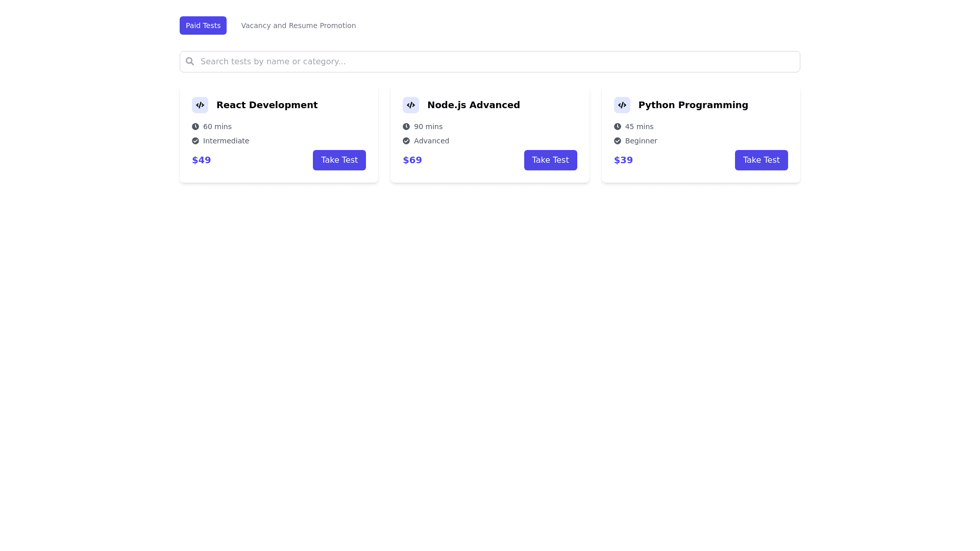The image size is (980, 551).
Task: Click the checkmark icon beside Advanced
Action: tap(406, 141)
